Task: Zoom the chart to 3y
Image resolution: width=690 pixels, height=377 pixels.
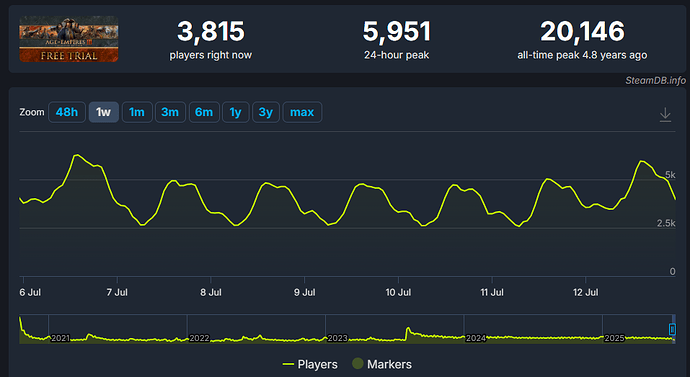Action: [x=266, y=112]
